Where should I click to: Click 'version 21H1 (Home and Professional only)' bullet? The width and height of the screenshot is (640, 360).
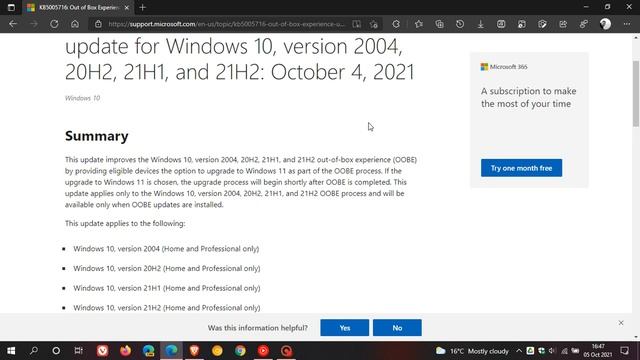167,288
